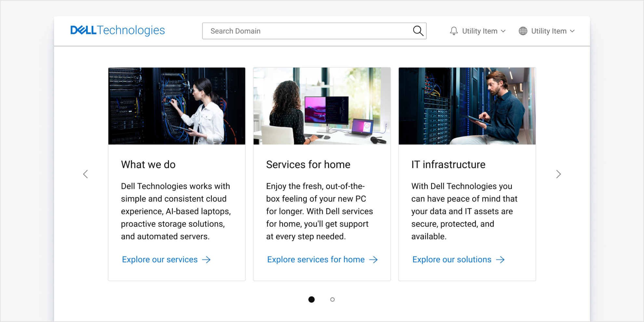
Task: Open the notification bell icon
Action: [454, 31]
